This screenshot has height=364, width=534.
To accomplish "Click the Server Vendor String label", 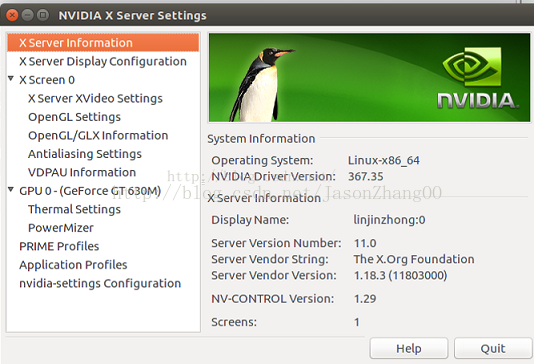I will (270, 259).
